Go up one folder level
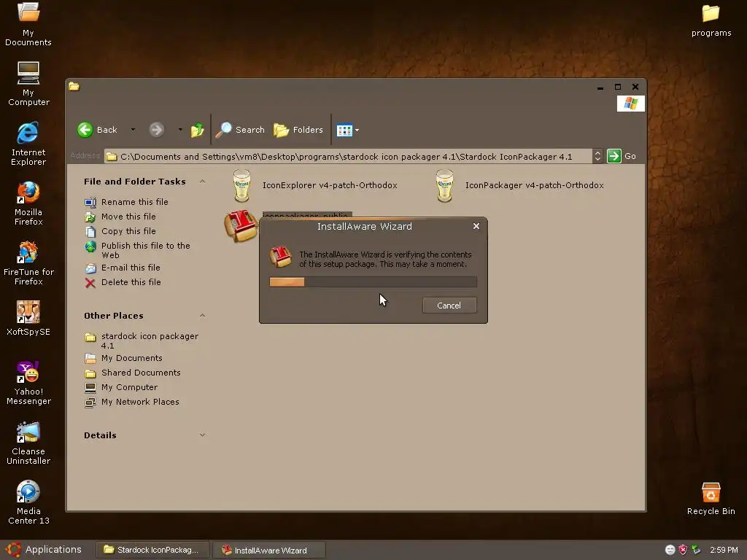Screen dimensions: 747x560 [197, 130]
